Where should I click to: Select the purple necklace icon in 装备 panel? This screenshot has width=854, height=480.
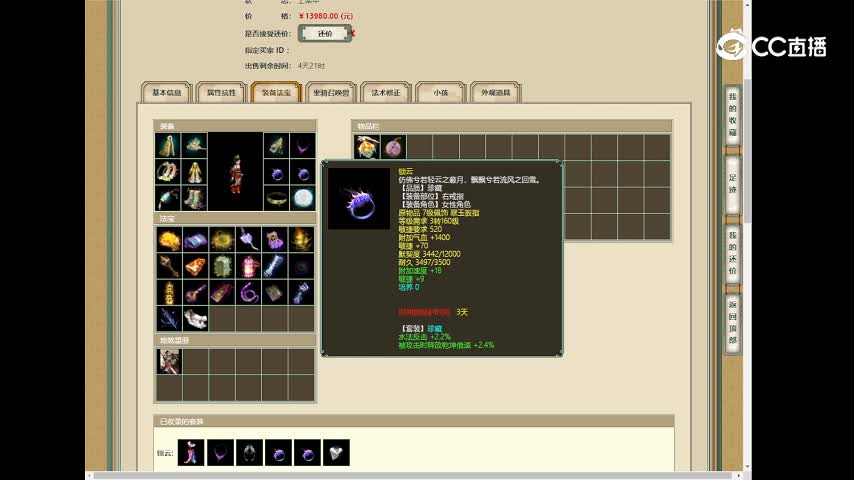pos(303,145)
